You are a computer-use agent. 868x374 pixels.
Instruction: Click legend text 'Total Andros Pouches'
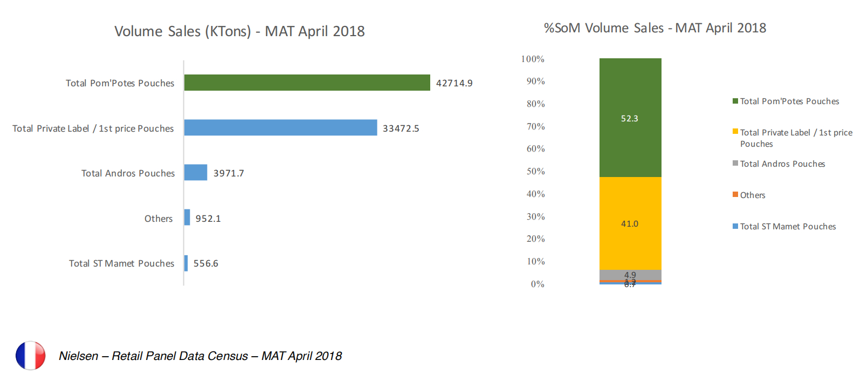pos(783,164)
